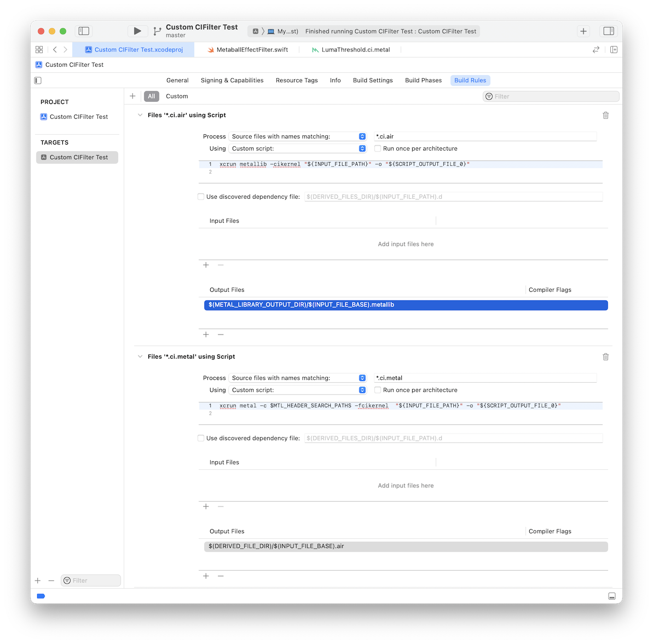Select the $(INPUT_FILE_BASE).air output row

coord(406,547)
